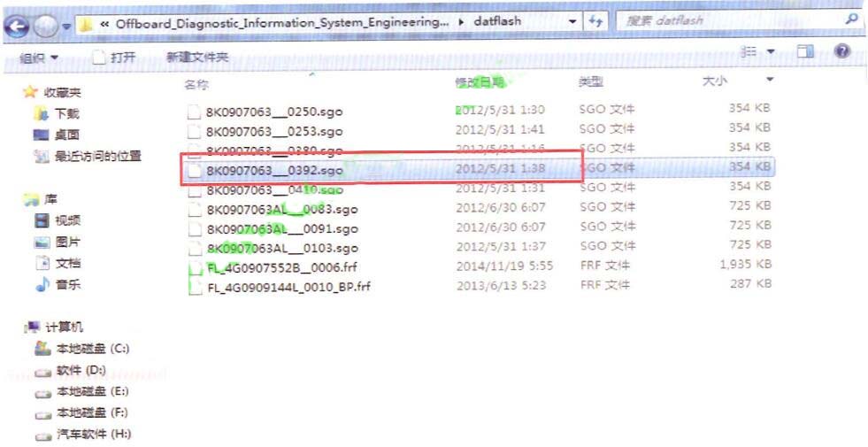Click file icon of 8K0907063AL__0103.sgo

click(195, 249)
